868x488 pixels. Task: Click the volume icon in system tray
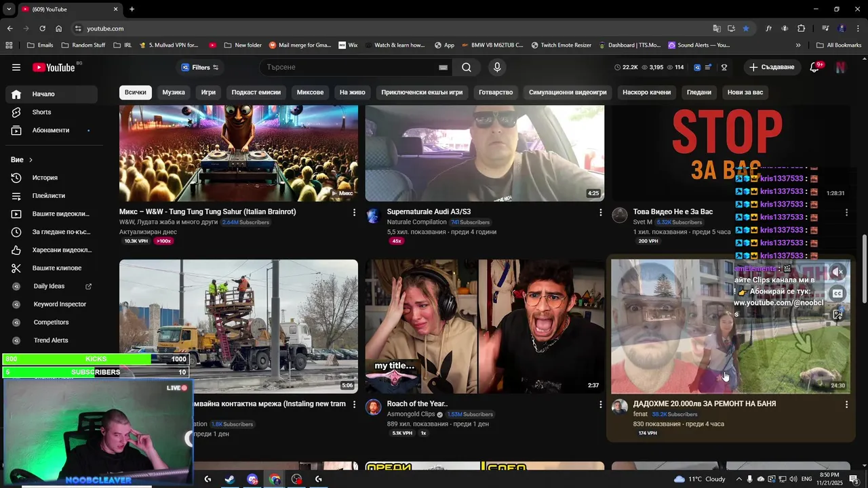click(x=793, y=479)
